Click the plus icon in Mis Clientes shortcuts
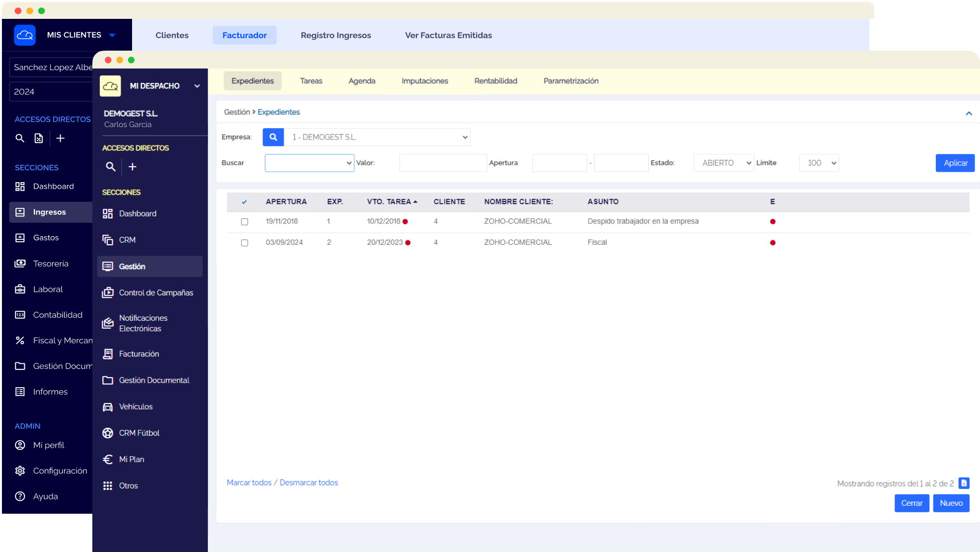 point(61,138)
